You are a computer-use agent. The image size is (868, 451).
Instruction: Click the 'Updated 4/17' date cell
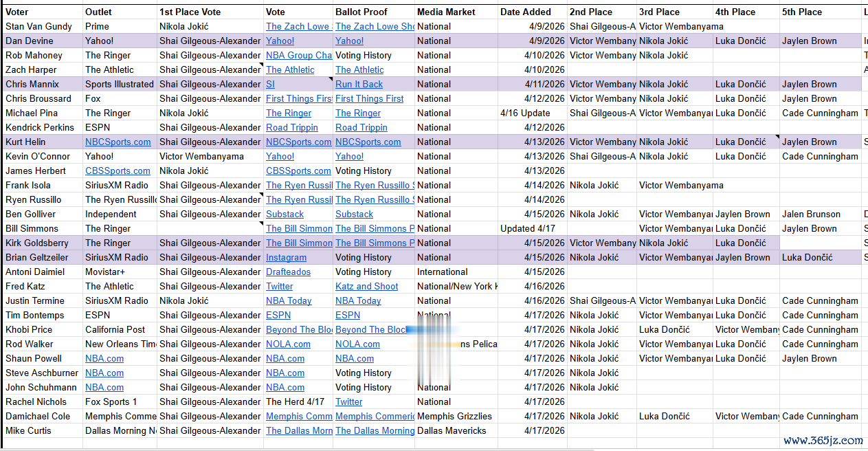pos(533,228)
